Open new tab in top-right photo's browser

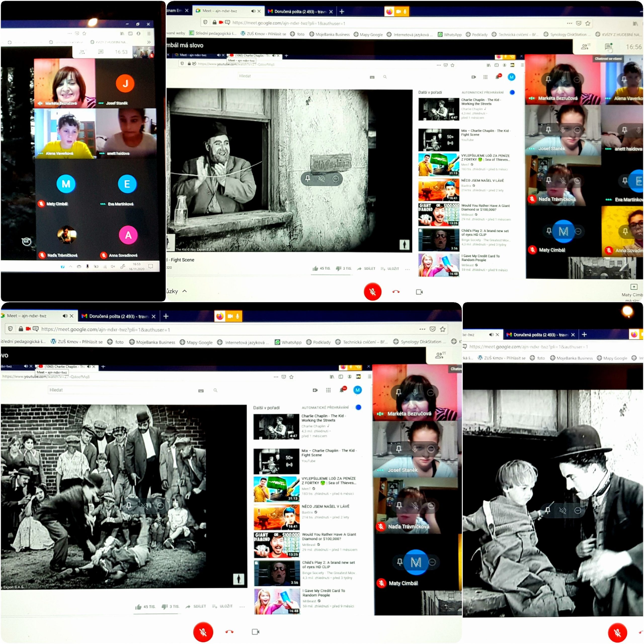(x=342, y=11)
